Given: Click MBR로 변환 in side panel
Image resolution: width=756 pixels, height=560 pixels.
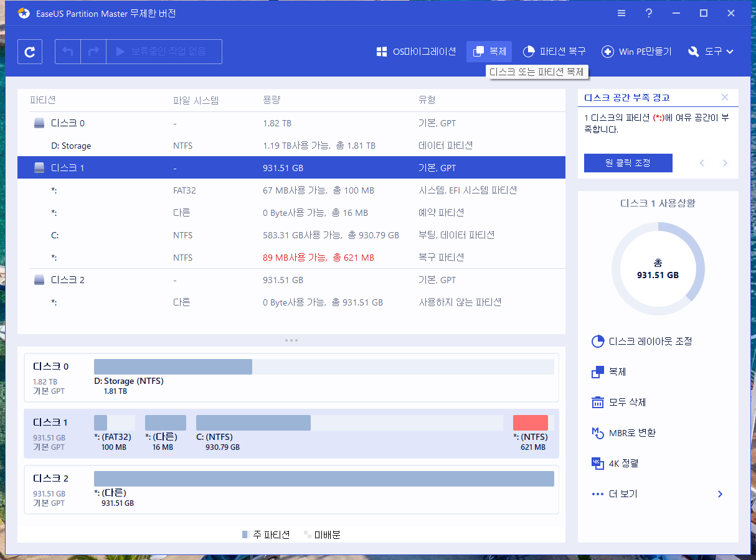Looking at the screenshot, I should (623, 433).
